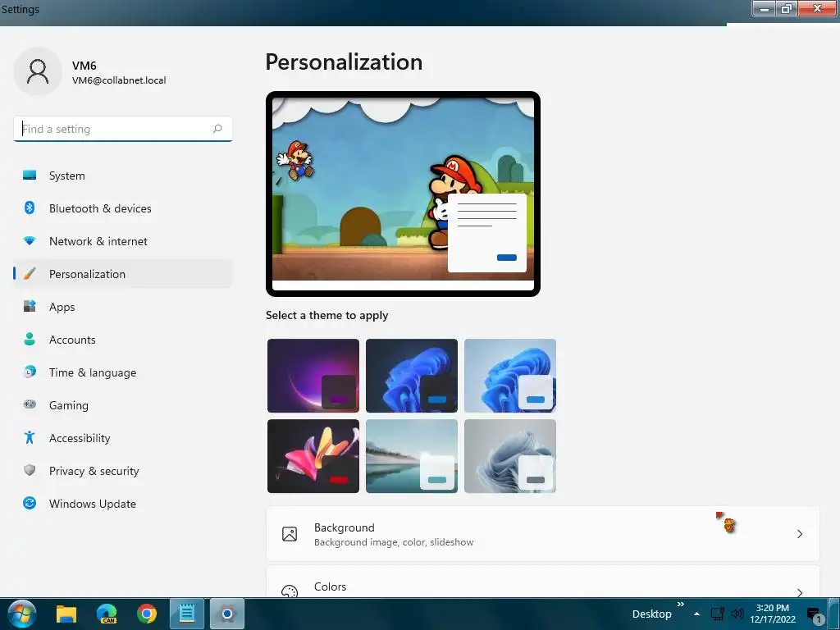Open the Colors row
Image resolution: width=840 pixels, height=630 pixels.
pyautogui.click(x=543, y=582)
